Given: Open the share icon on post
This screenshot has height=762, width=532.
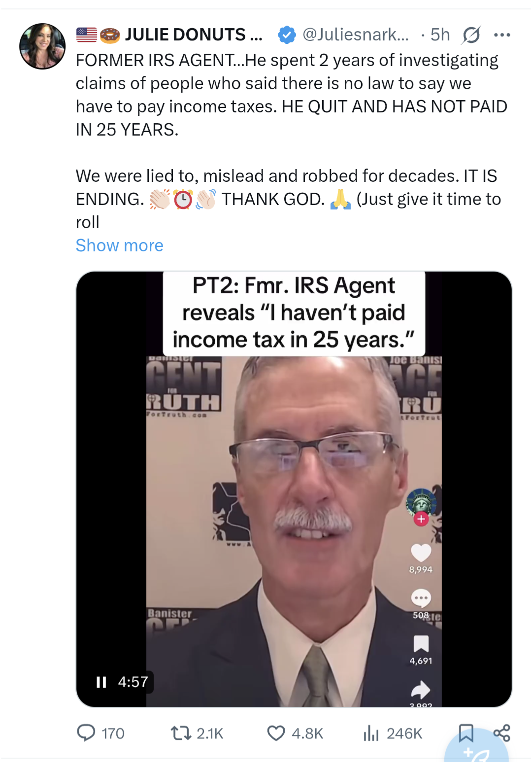Looking at the screenshot, I should (502, 733).
